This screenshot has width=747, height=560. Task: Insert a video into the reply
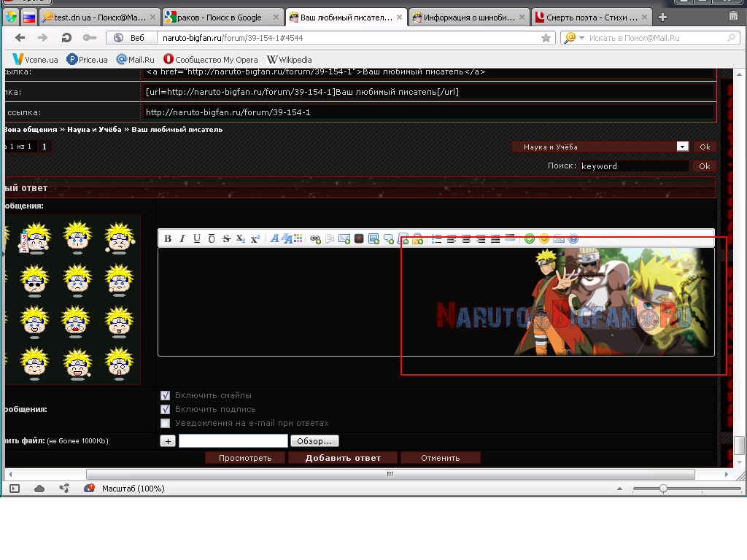coord(359,238)
